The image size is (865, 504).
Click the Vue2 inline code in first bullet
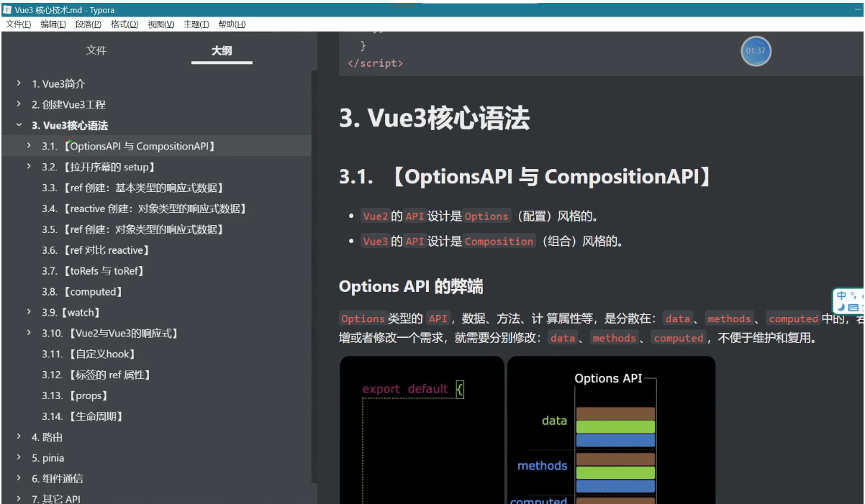click(x=376, y=216)
